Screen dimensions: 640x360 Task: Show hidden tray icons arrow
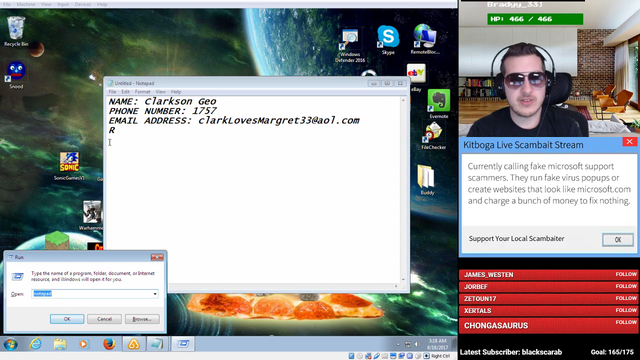click(x=398, y=344)
